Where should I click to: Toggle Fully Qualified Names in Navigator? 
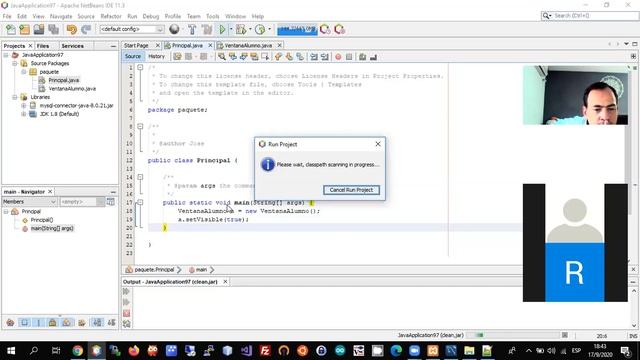[x=82, y=323]
